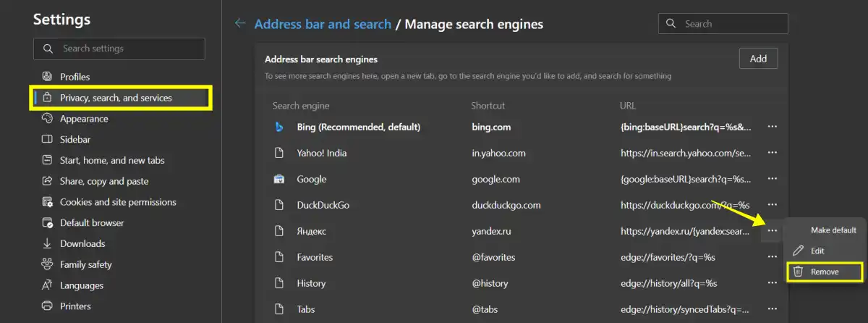The width and height of the screenshot is (868, 323).
Task: Open more actions for Google row
Action: point(773,179)
